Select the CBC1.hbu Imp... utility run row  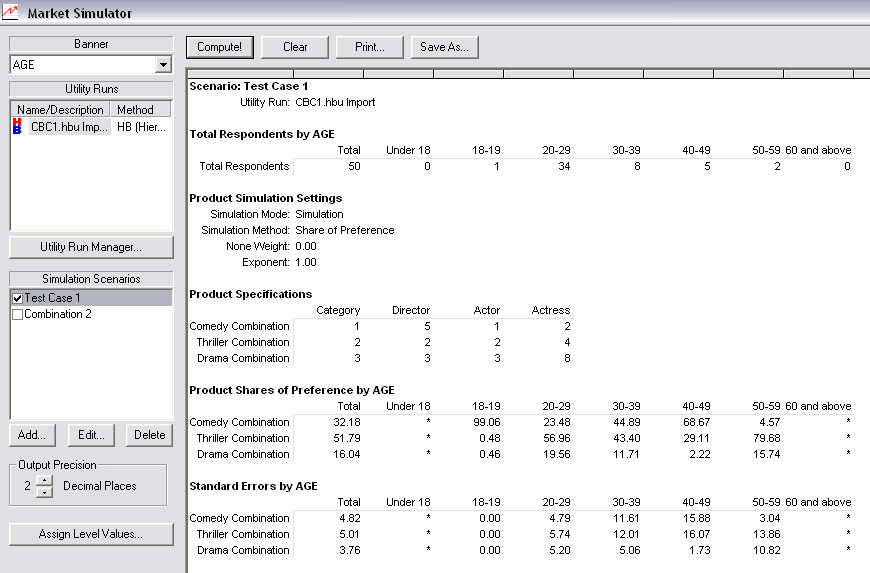[69, 127]
